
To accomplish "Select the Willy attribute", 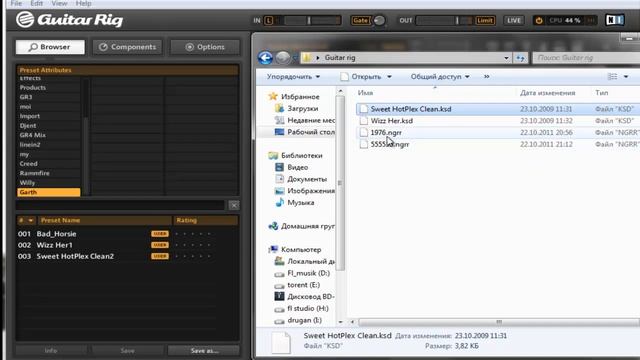I will 49,182.
